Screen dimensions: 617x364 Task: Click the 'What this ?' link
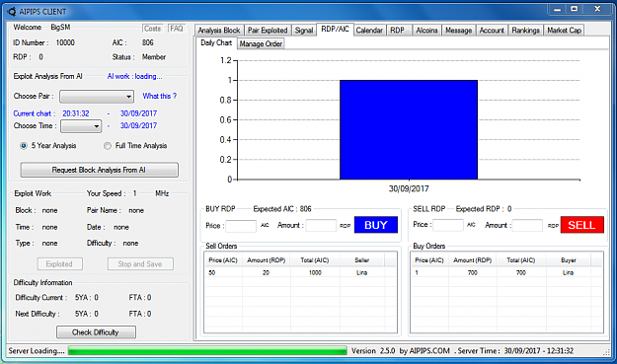(159, 96)
